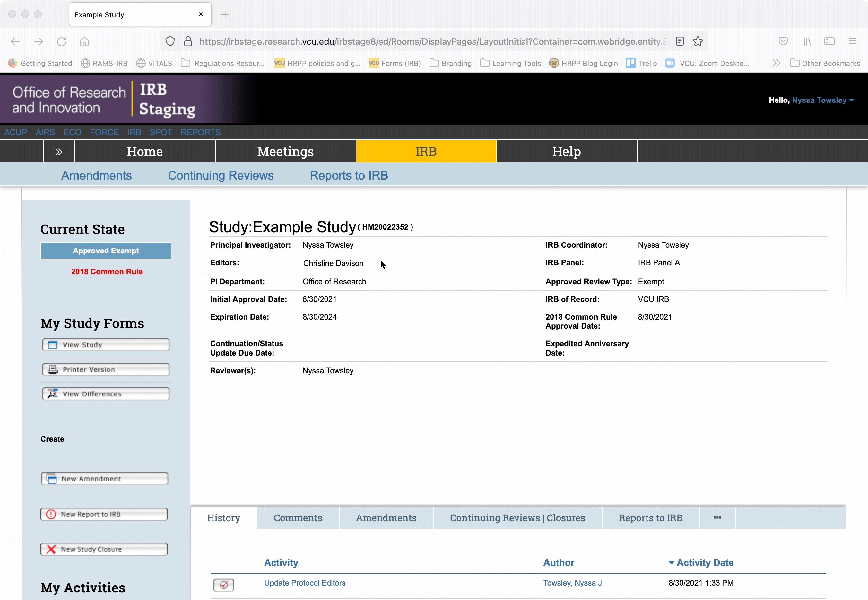Click the Towsley, Nyssa J author link
The width and height of the screenshot is (868, 600).
click(572, 582)
